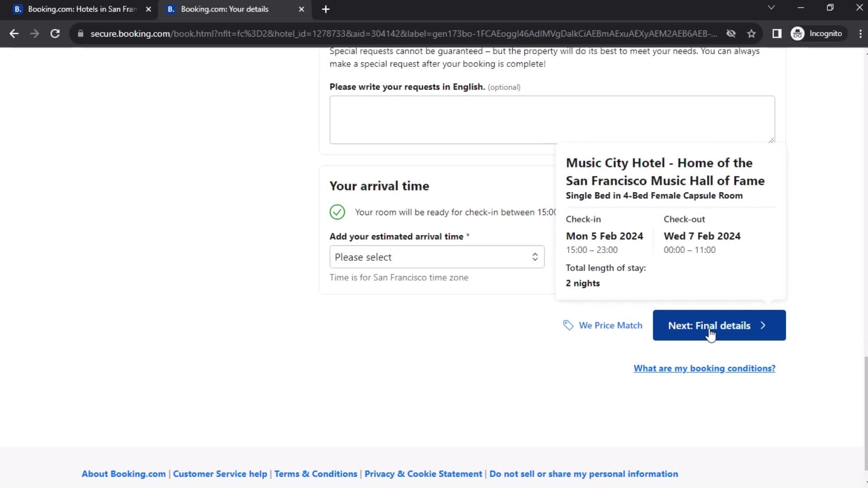Reload the current page
This screenshot has height=488, width=868.
55,33
